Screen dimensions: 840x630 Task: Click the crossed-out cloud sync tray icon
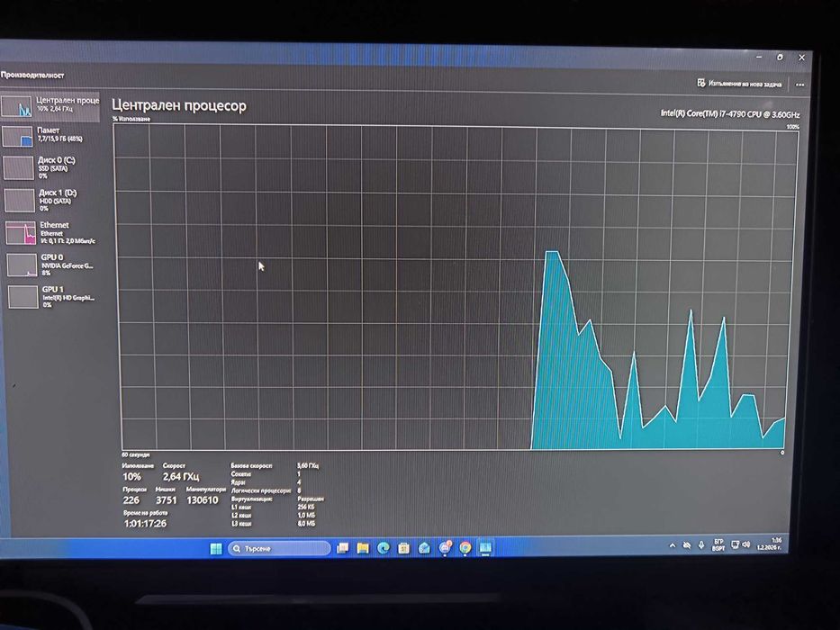click(x=687, y=545)
